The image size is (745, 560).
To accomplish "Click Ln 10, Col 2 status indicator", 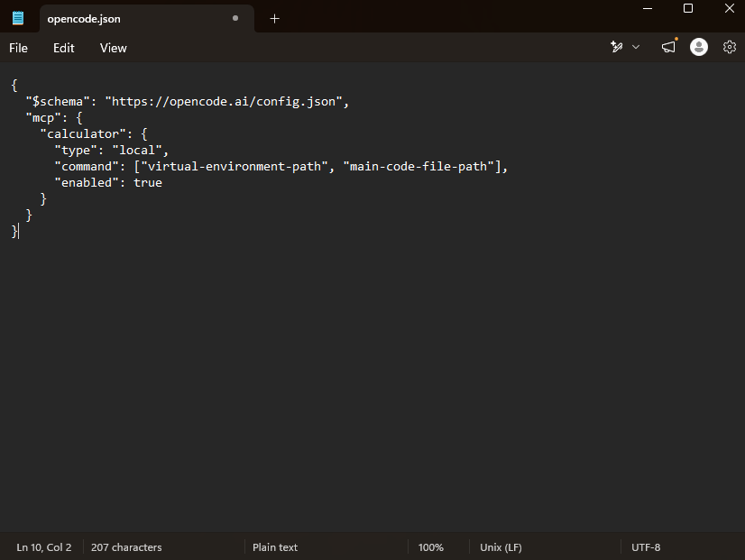I will pyautogui.click(x=43, y=547).
